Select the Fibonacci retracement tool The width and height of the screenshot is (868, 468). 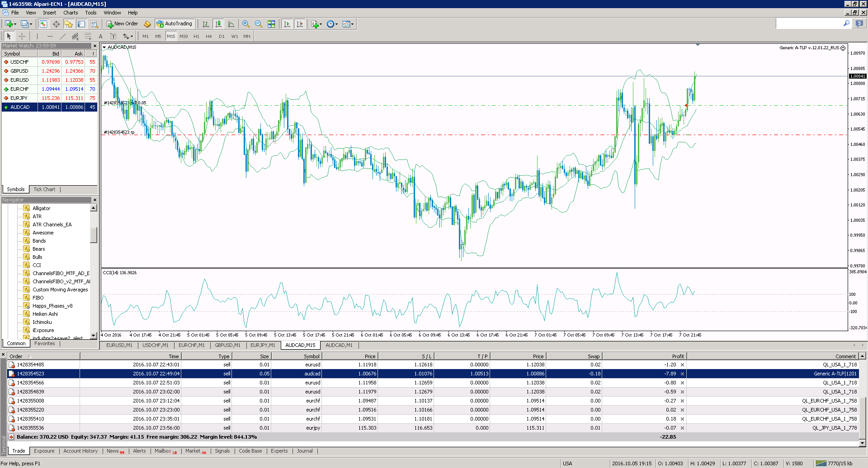pos(88,36)
